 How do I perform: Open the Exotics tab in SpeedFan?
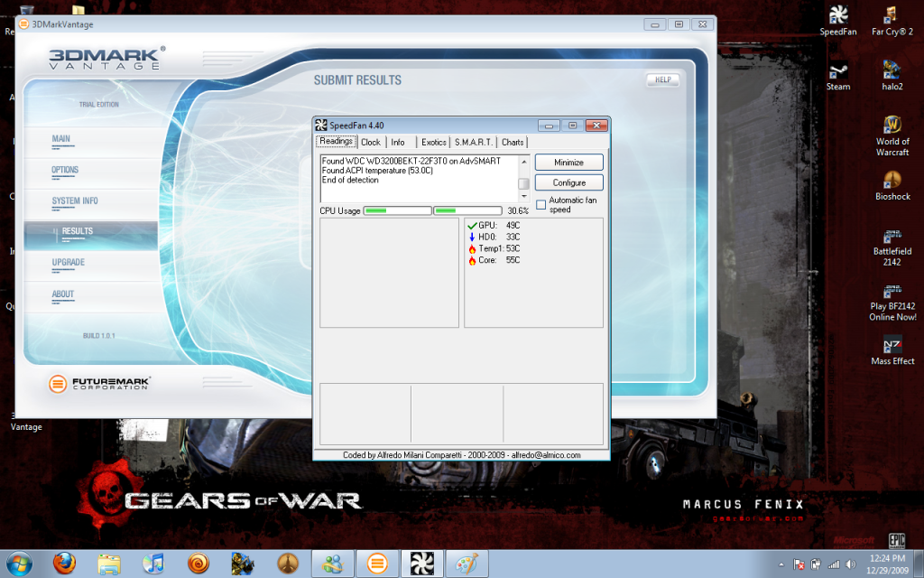point(434,142)
